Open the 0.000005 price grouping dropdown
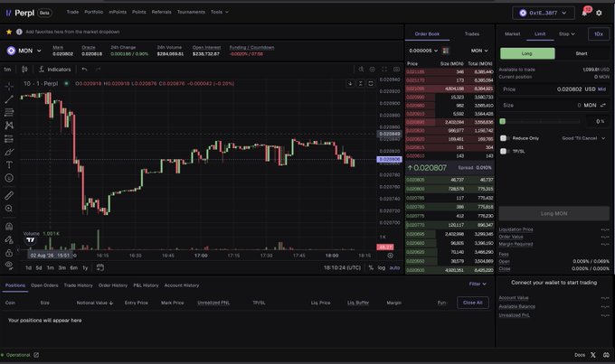This screenshot has height=364, width=615. point(423,51)
